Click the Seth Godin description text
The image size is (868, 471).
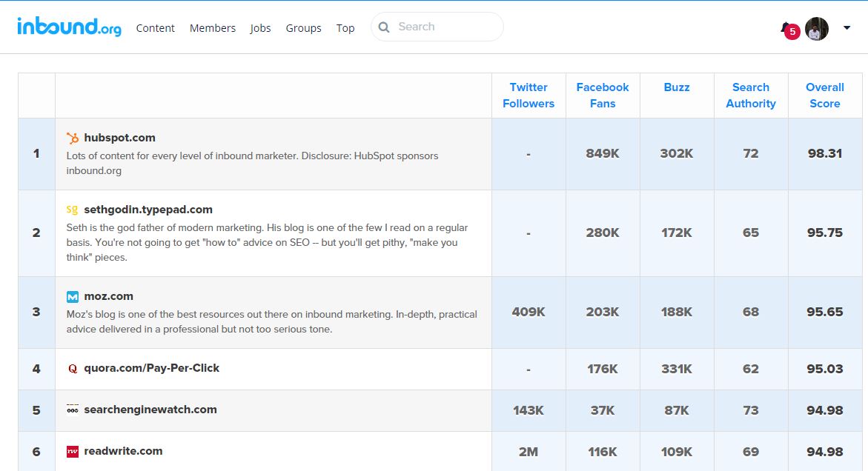click(268, 242)
